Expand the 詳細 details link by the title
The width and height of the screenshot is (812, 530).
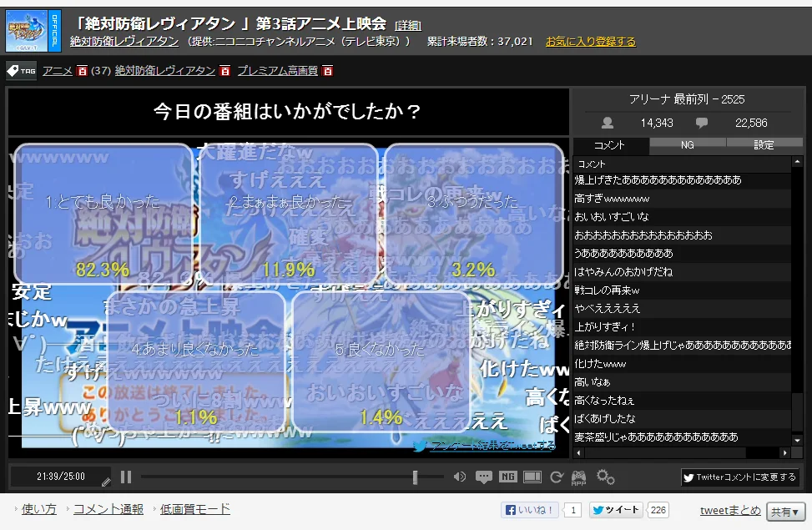(x=408, y=25)
